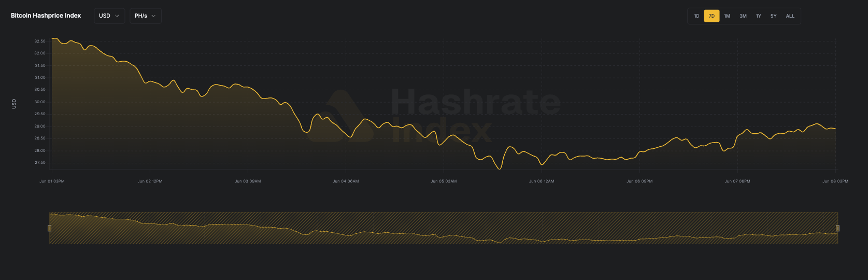Grab the left range navigator handle

coord(50,228)
